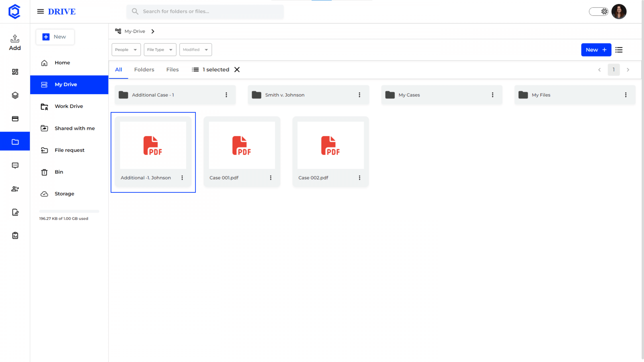Image resolution: width=644 pixels, height=362 pixels.
Task: Click the white New button in sidebar
Action: (x=55, y=37)
